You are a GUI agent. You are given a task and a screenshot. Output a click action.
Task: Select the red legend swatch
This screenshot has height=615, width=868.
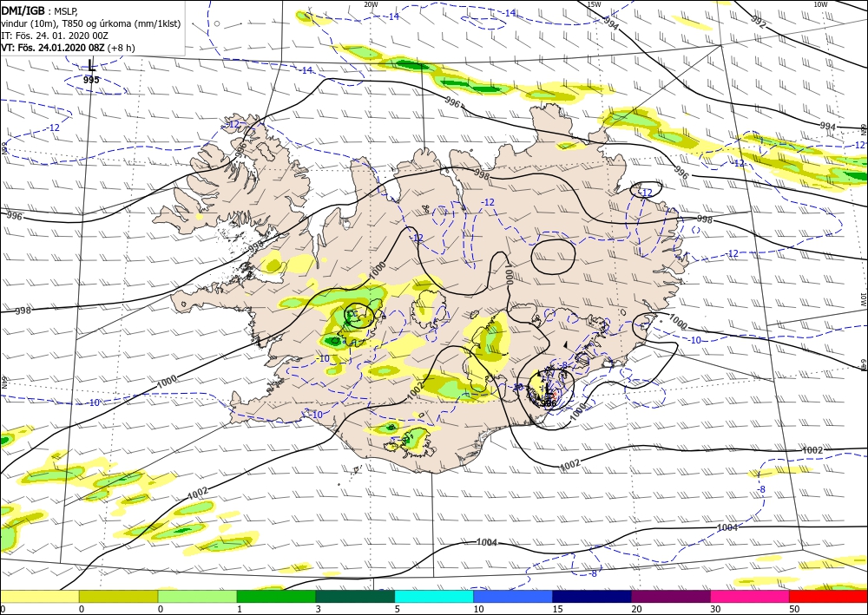click(828, 597)
